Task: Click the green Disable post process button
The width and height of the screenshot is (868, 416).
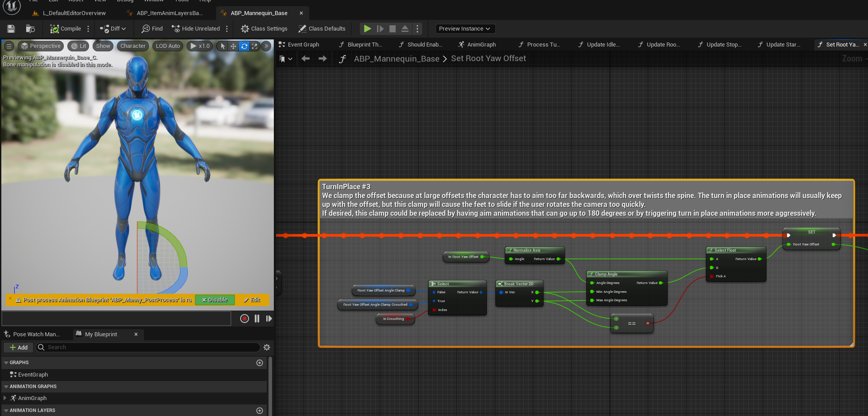Action: tap(214, 300)
